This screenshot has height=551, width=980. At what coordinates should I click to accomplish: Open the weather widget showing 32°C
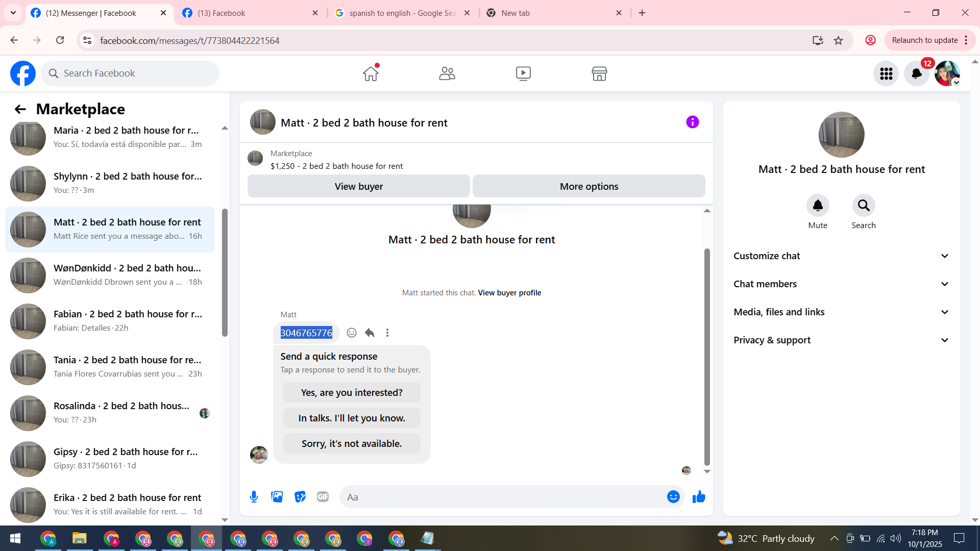pos(766,538)
